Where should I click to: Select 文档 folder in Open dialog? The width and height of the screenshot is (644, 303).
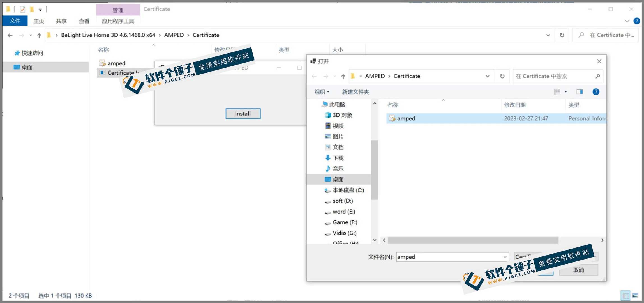point(334,147)
